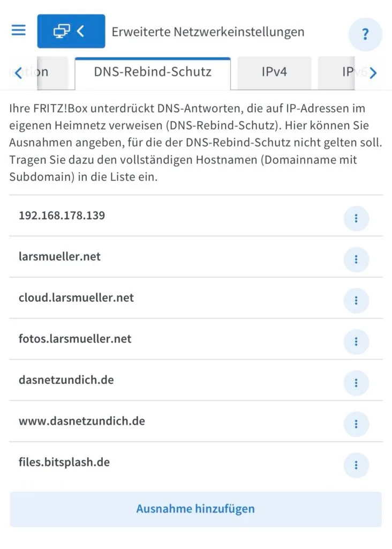Viewport: 392px width, 549px height.
Task: Open options menu for www.dasnetzundich.de
Action: pos(356,424)
